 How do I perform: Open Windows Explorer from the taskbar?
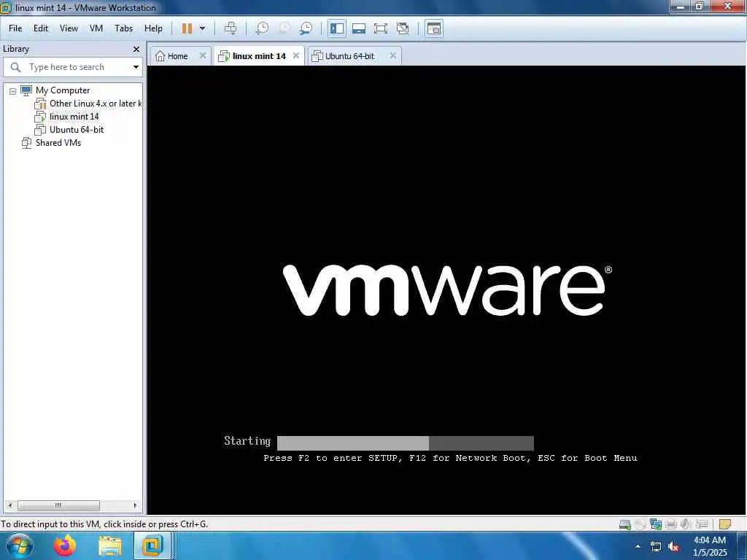[110, 546]
